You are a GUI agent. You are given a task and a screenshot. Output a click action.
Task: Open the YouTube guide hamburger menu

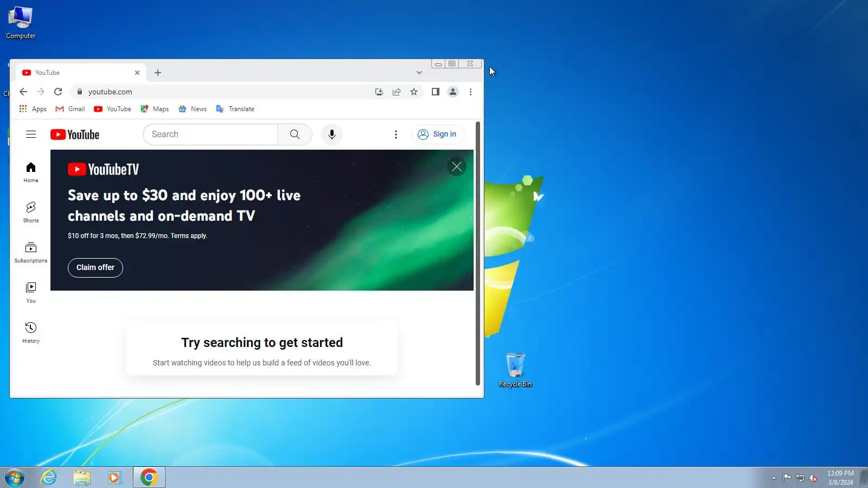tap(31, 134)
